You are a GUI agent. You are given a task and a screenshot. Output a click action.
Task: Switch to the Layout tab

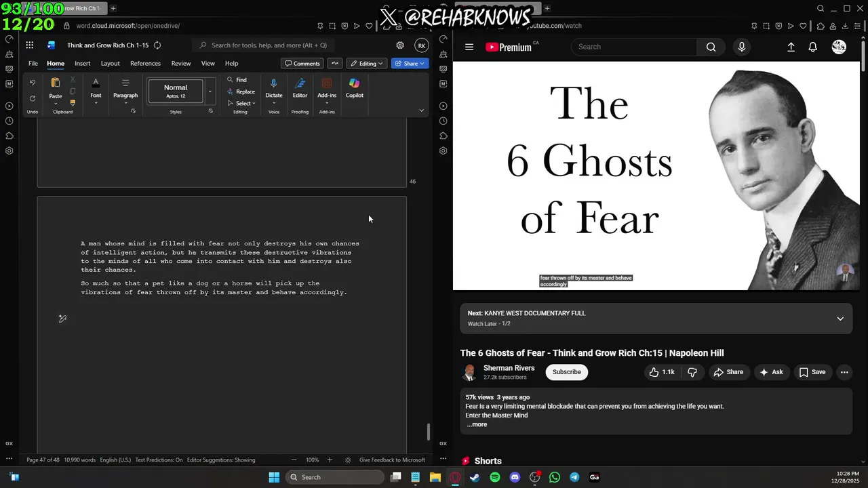tap(110, 63)
